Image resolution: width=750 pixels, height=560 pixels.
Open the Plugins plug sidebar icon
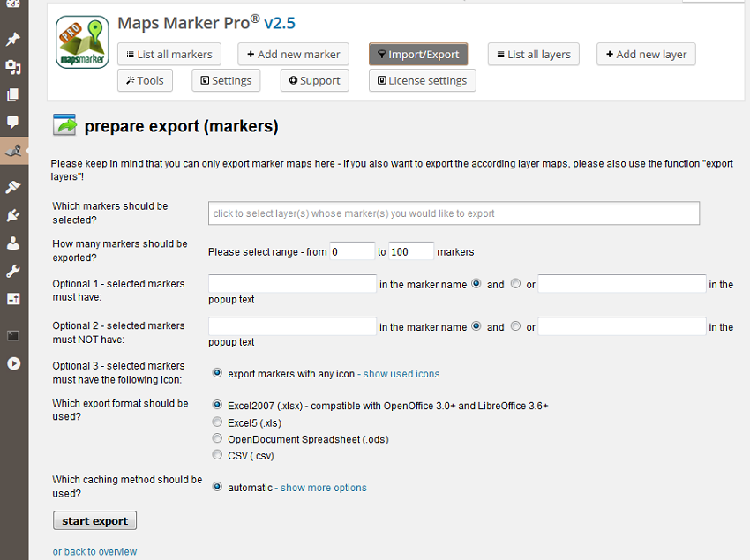(x=13, y=215)
